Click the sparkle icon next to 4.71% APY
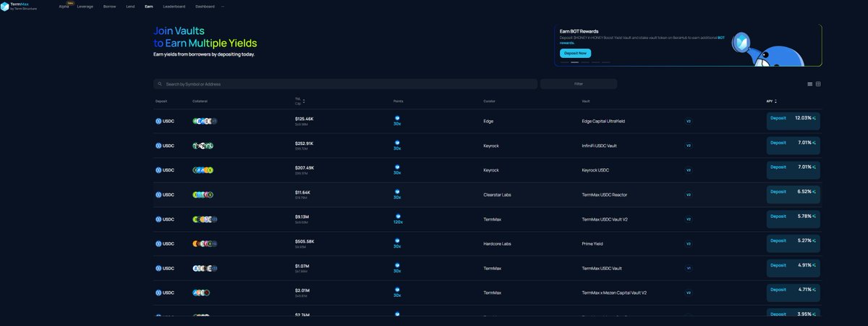The image size is (868, 326). [814, 290]
